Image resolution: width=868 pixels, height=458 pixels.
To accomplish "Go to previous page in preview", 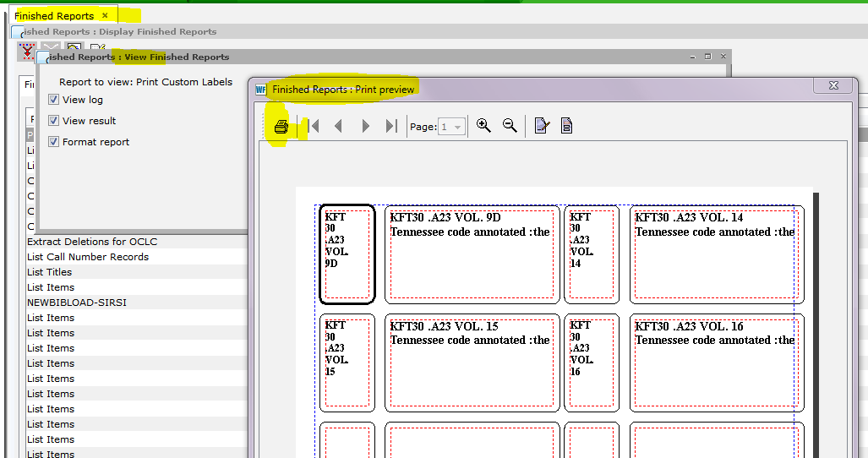I will click(x=339, y=126).
